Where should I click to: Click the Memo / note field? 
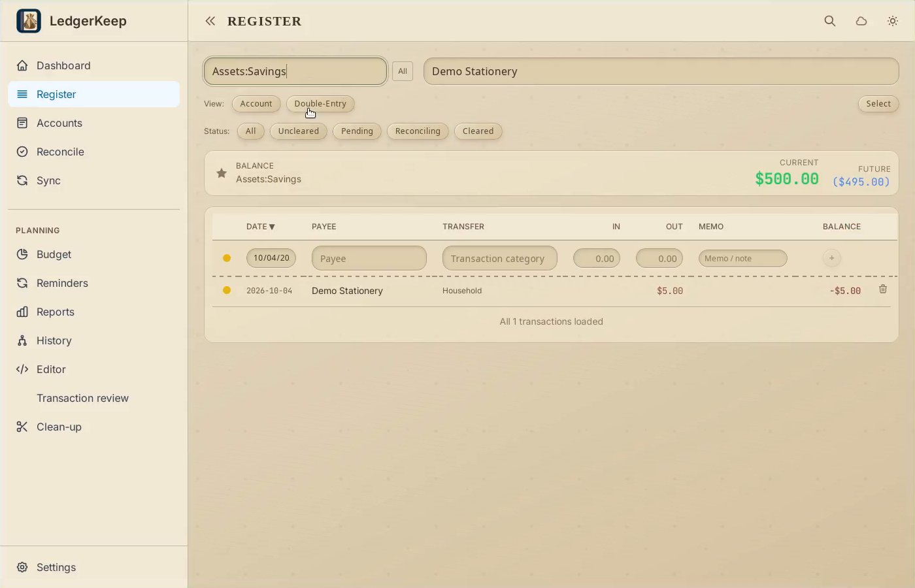coord(743,258)
